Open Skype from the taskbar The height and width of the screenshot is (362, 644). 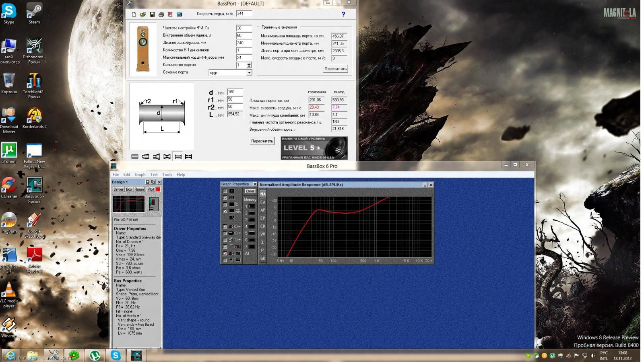(x=116, y=355)
